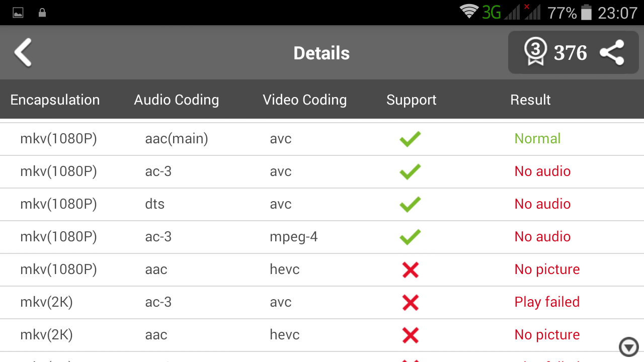This screenshot has width=644, height=362.
Task: Select the Audio Coding column header
Action: [x=176, y=100]
